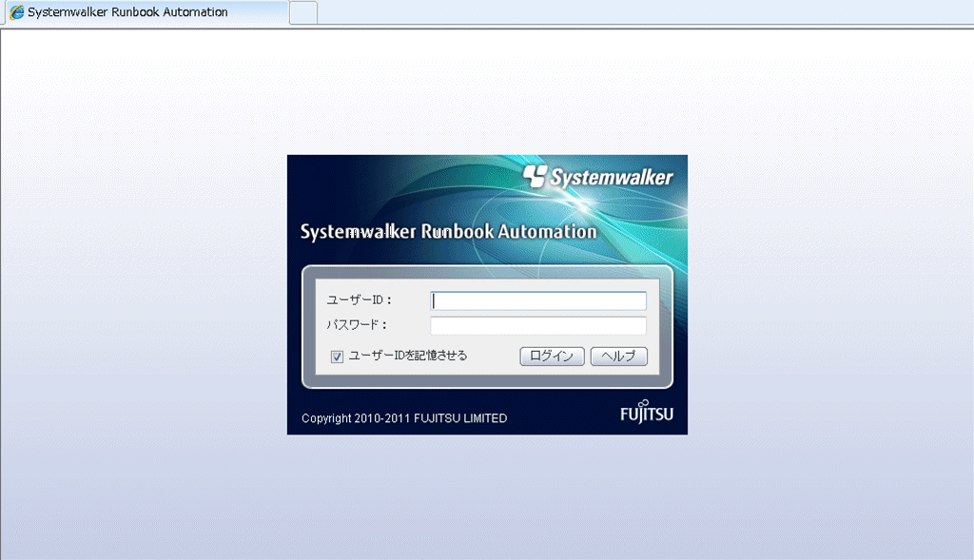Image resolution: width=974 pixels, height=560 pixels.
Task: Click the Systemwalker logo icon
Action: pos(535,176)
